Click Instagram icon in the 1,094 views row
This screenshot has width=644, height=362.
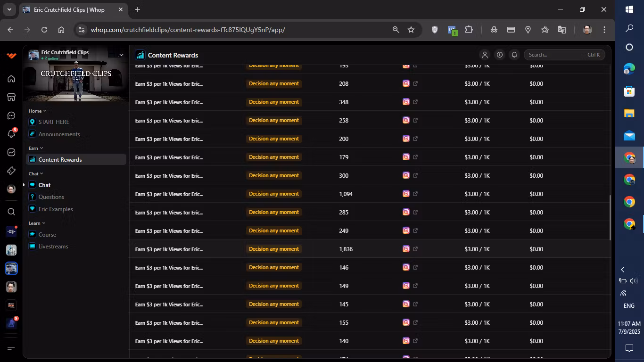[406, 194]
